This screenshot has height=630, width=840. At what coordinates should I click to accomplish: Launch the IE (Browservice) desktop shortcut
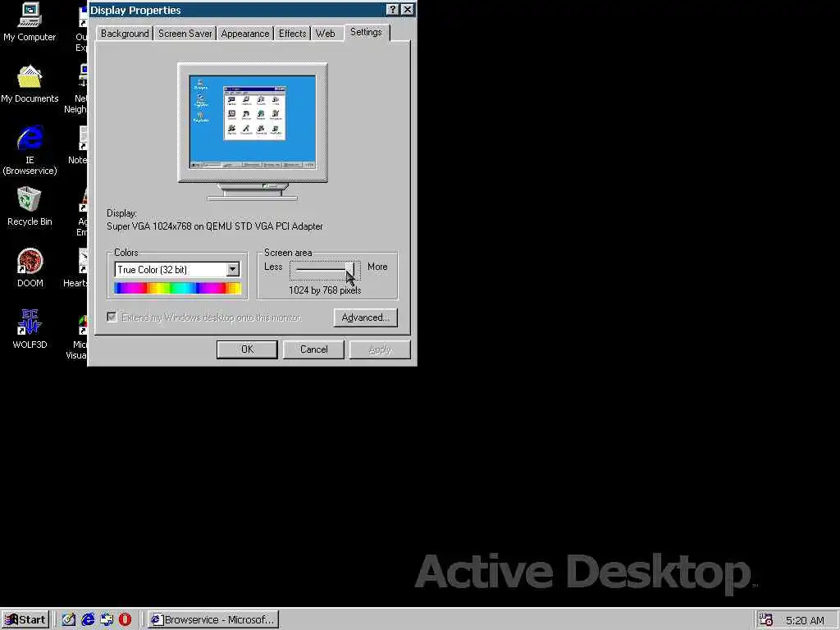(x=30, y=151)
